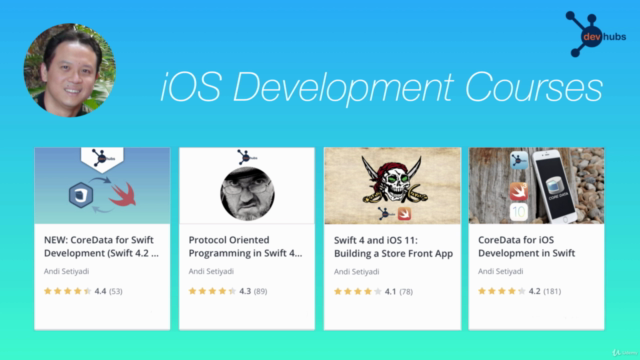The height and width of the screenshot is (360, 640).
Task: Click the orange Swift icon below pirate skull
Action: pos(404,214)
